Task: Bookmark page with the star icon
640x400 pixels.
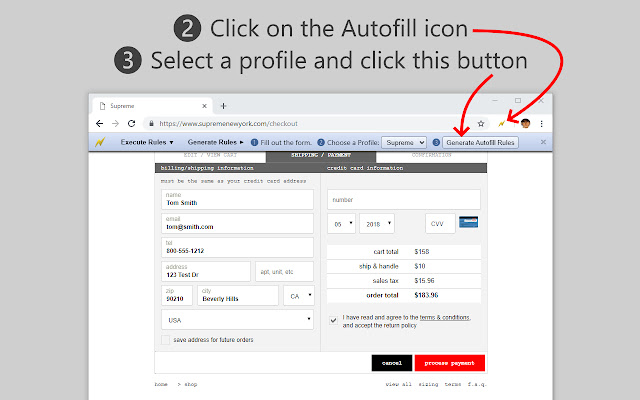Action: (481, 124)
